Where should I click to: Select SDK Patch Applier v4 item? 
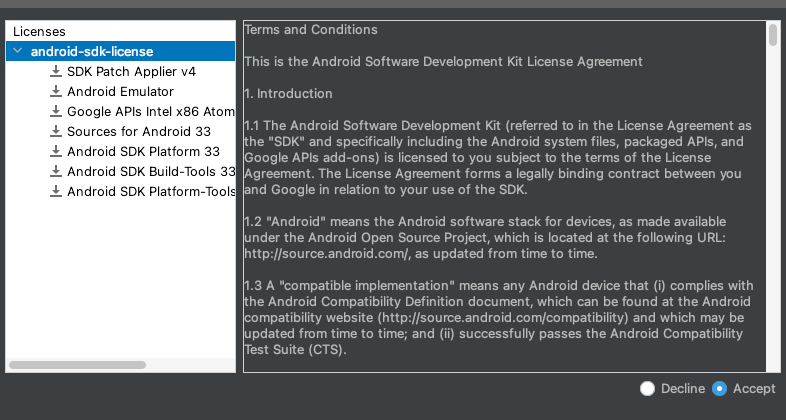click(131, 72)
